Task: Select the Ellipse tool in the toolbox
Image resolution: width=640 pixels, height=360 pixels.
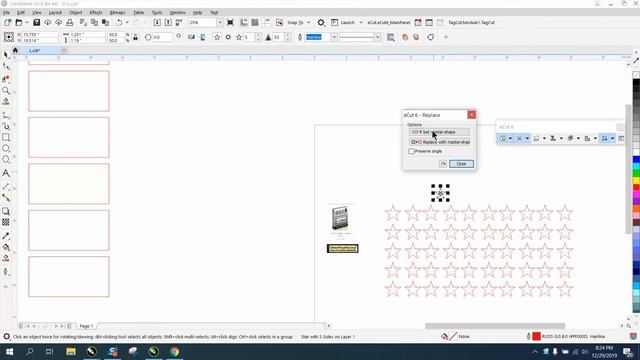Action: (6, 148)
